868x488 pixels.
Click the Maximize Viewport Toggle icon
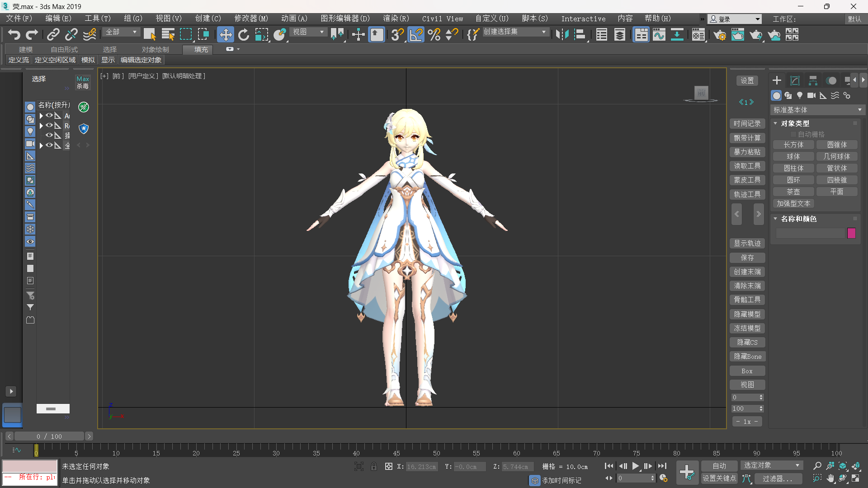(856, 478)
